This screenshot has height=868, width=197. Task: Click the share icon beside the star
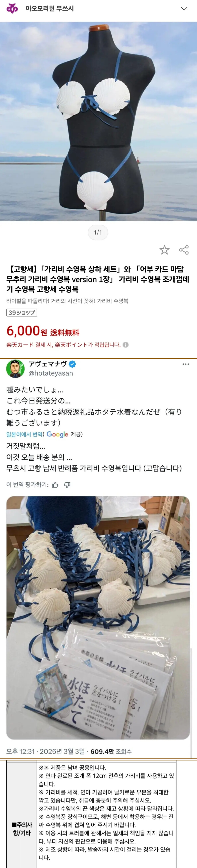(x=184, y=250)
